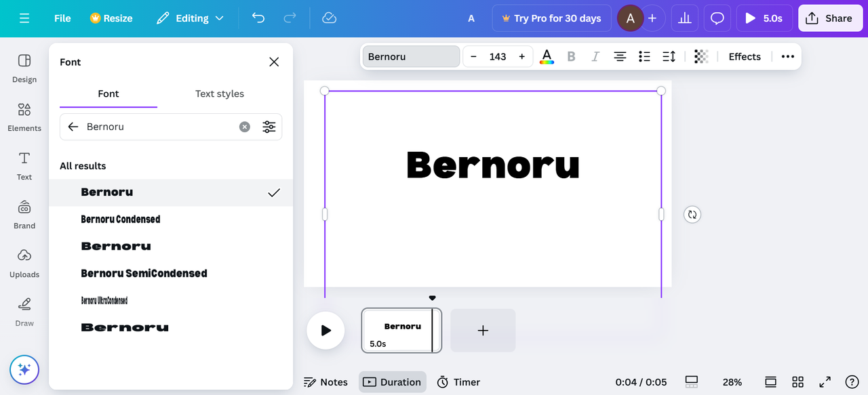Open the Uploads sidebar panel
The height and width of the screenshot is (395, 868).
[x=24, y=264]
